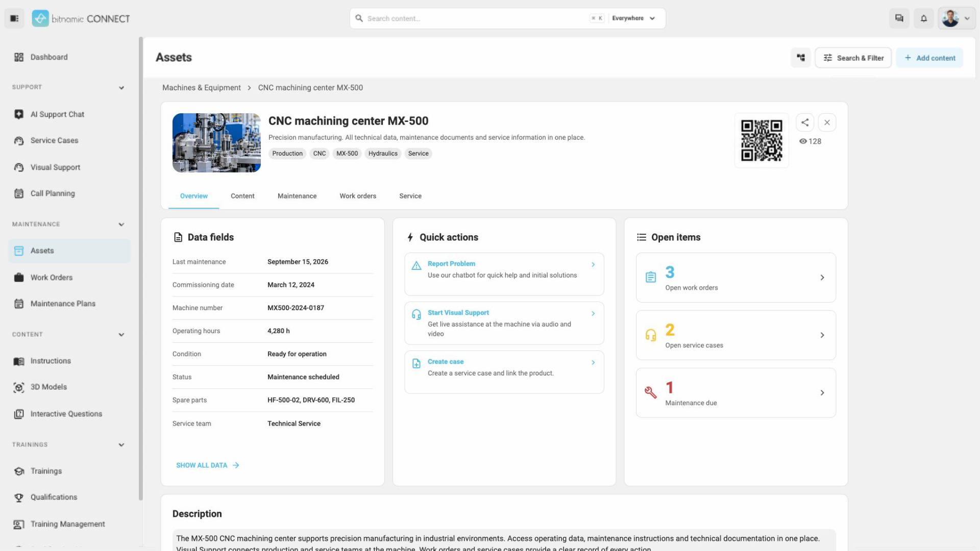Collapse the CONTENT section
This screenshot has width=980, height=551.
coord(121,335)
